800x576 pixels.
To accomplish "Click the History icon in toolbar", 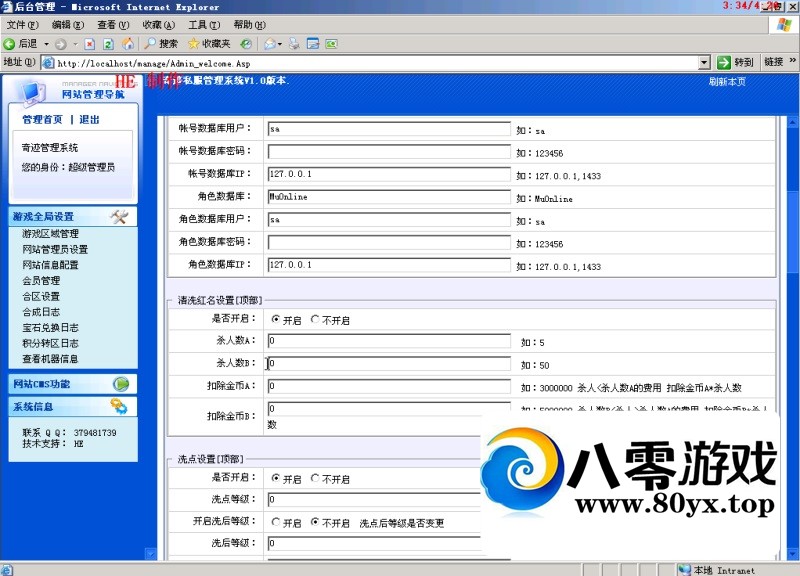I will coord(246,44).
